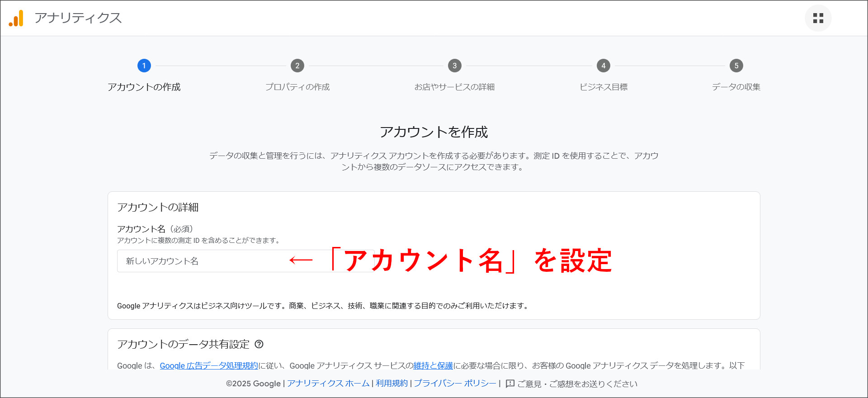The width and height of the screenshot is (868, 398).
Task: Click the Analytics logo icon
Action: [x=16, y=18]
